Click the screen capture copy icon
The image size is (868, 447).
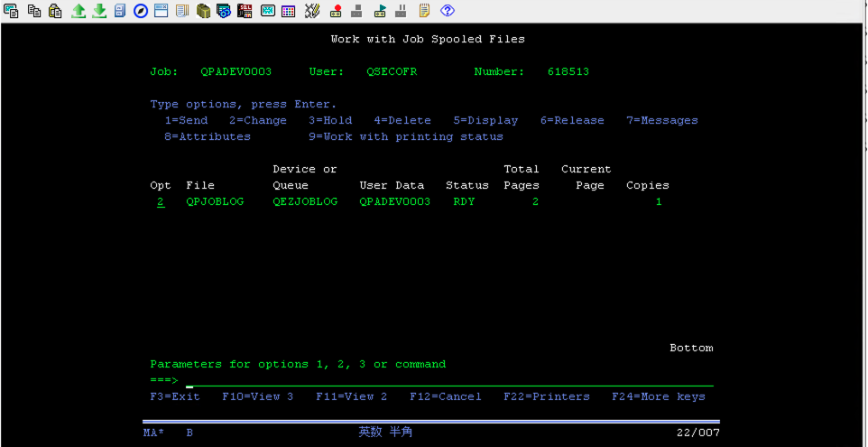pos(11,10)
